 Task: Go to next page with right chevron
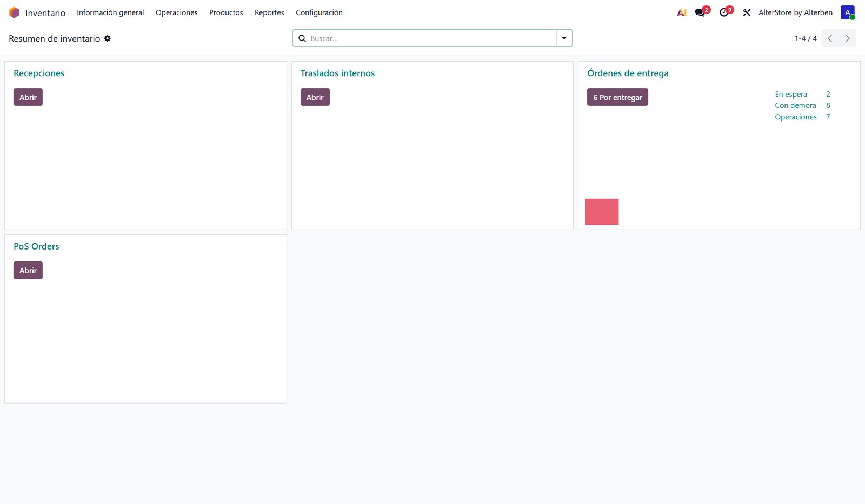[847, 38]
